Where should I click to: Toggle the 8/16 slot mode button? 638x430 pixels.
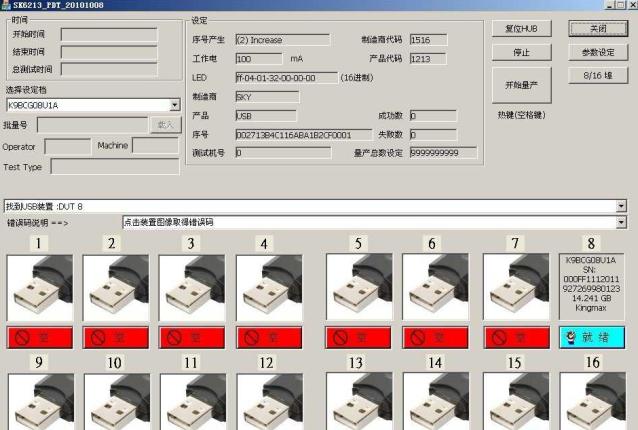point(598,76)
